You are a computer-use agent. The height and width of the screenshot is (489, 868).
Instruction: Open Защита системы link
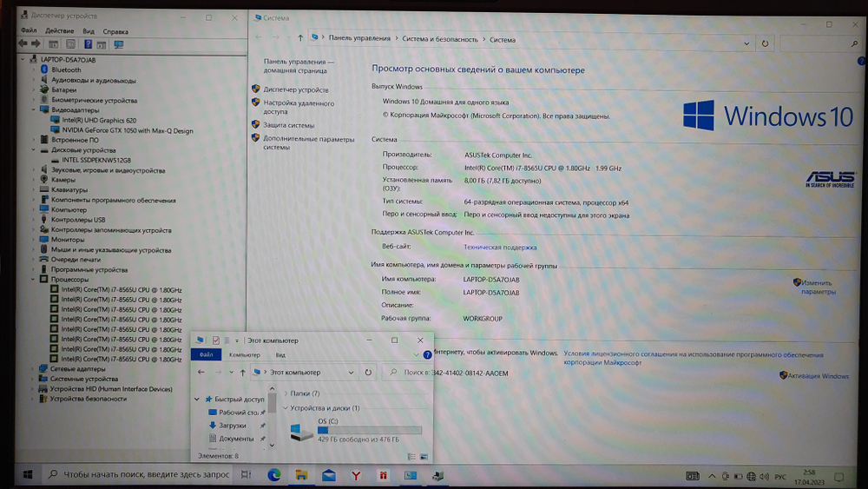[288, 125]
